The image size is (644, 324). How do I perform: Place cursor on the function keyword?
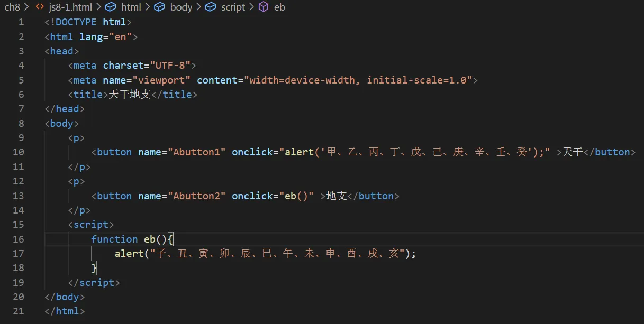click(x=114, y=239)
